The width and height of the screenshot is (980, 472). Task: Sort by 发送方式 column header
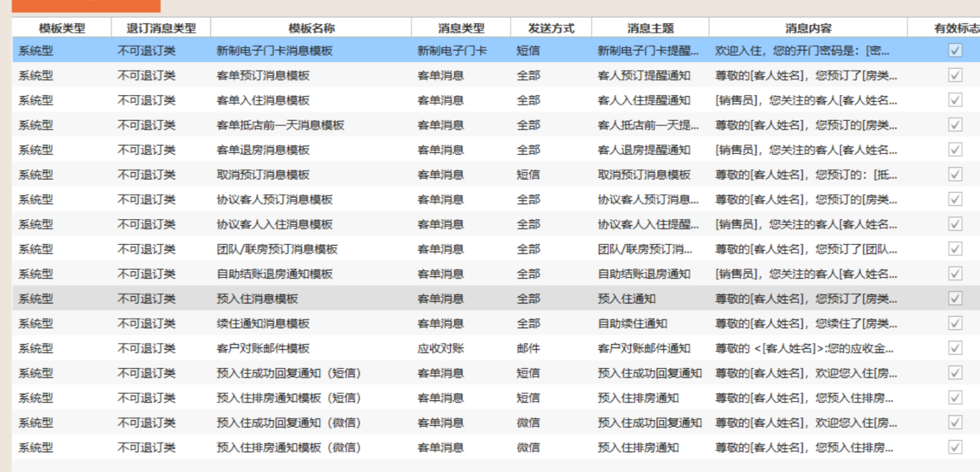pyautogui.click(x=551, y=28)
